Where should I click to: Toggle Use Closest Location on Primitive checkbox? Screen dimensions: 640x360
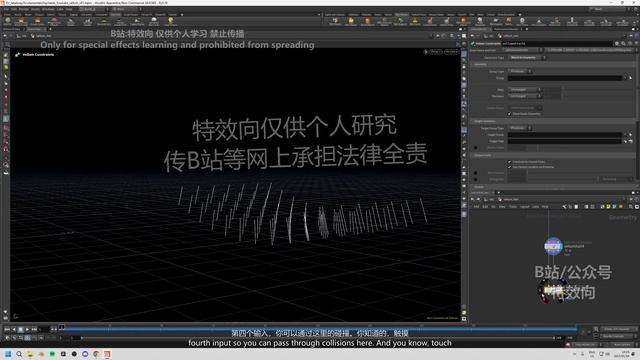click(509, 167)
